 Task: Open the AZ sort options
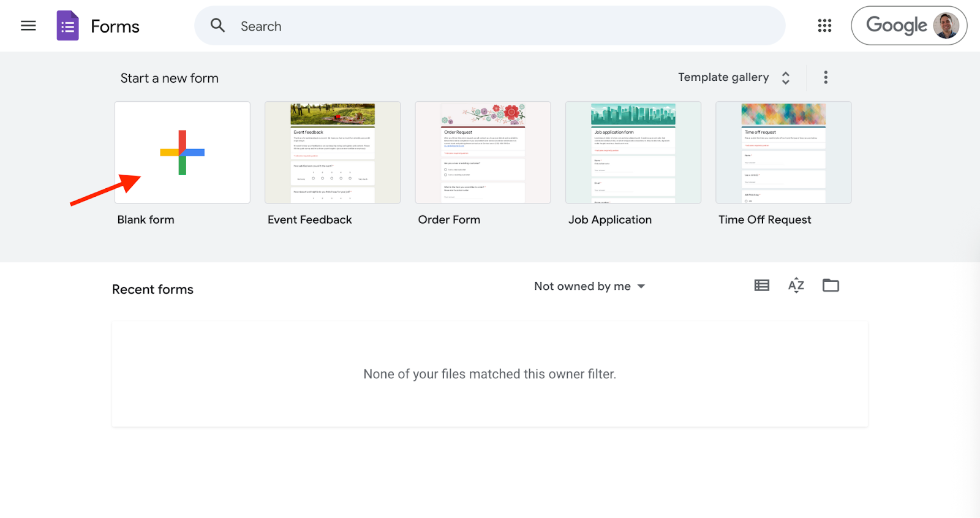796,285
